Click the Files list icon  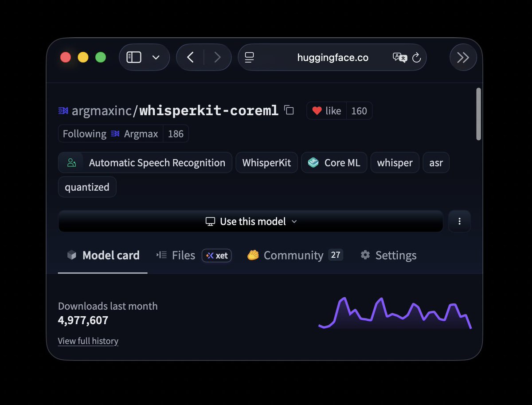click(161, 255)
